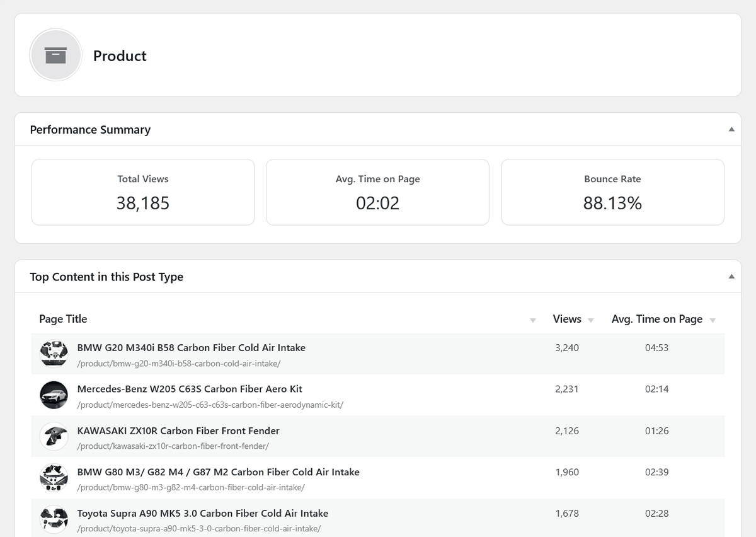756x537 pixels.
Task: Click the BMW G80 M3 intake thumbnail
Action: coord(54,478)
